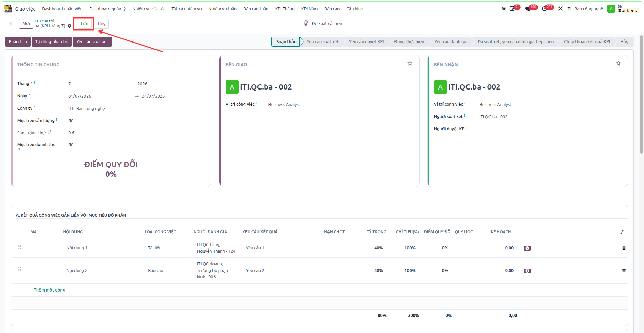Star the Bên nhận card
The height and width of the screenshot is (333, 644).
point(618,63)
